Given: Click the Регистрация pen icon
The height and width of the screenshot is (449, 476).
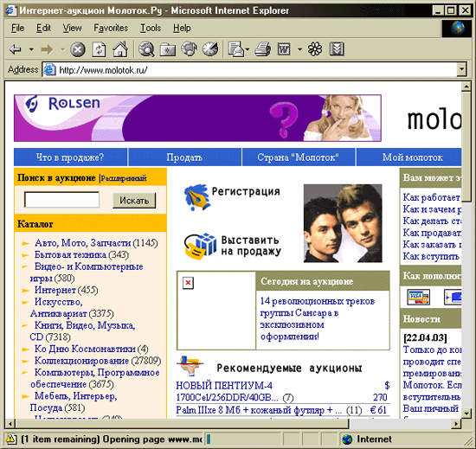Looking at the screenshot, I should click(x=196, y=197).
